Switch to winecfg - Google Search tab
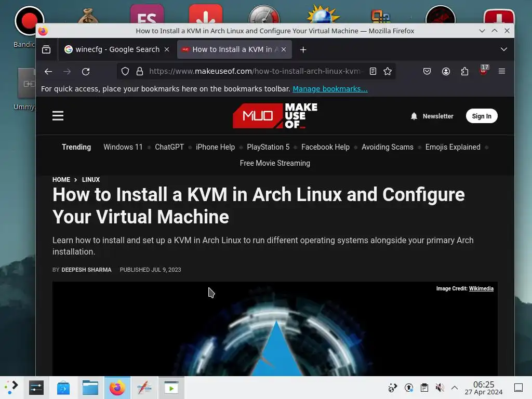 [117, 49]
